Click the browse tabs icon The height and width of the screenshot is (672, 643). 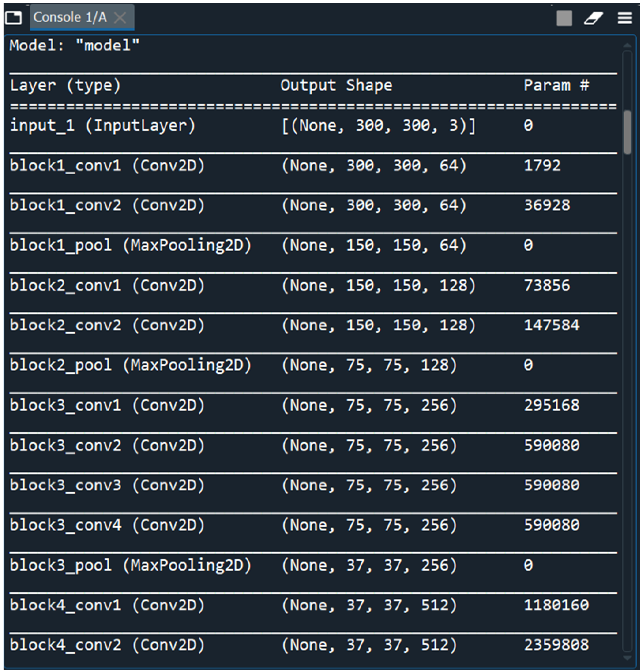tap(14, 17)
